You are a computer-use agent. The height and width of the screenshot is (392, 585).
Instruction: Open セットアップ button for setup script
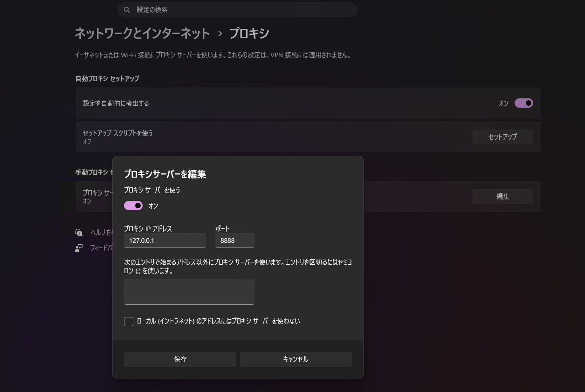coord(502,137)
